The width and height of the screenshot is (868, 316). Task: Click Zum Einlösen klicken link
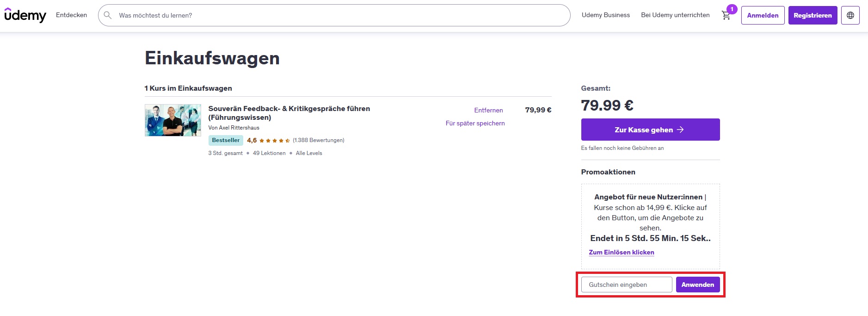click(622, 252)
